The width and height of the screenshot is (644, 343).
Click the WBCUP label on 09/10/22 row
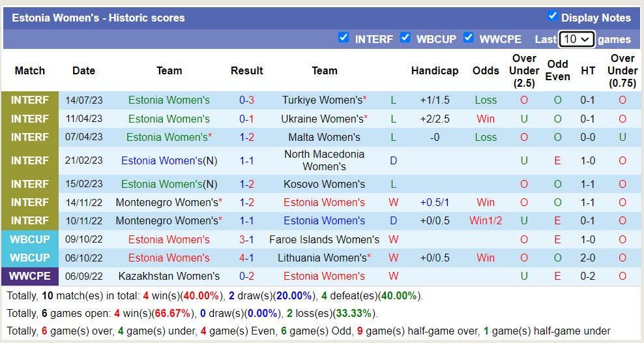pyautogui.click(x=29, y=239)
